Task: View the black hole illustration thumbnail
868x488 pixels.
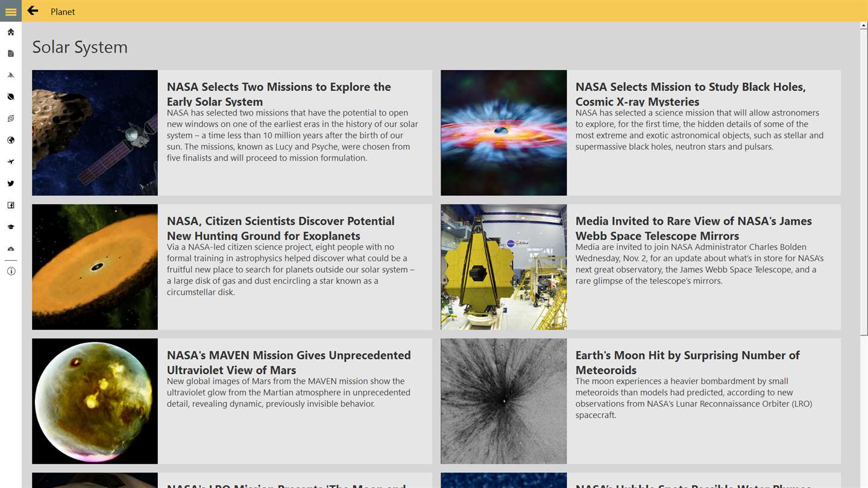Action: pos(503,133)
